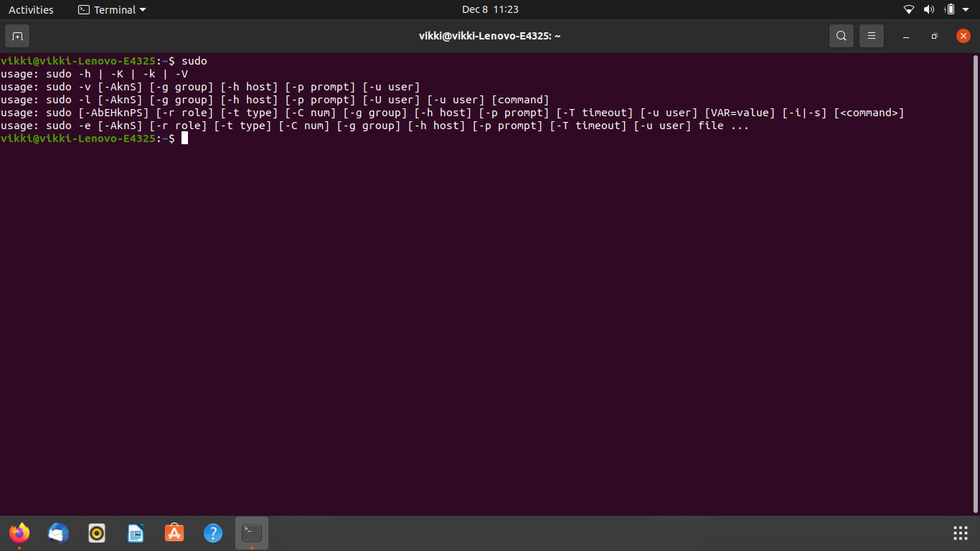The image size is (980, 551).
Task: Click the terminal vertical scrollbar
Action: pyautogui.click(x=976, y=283)
